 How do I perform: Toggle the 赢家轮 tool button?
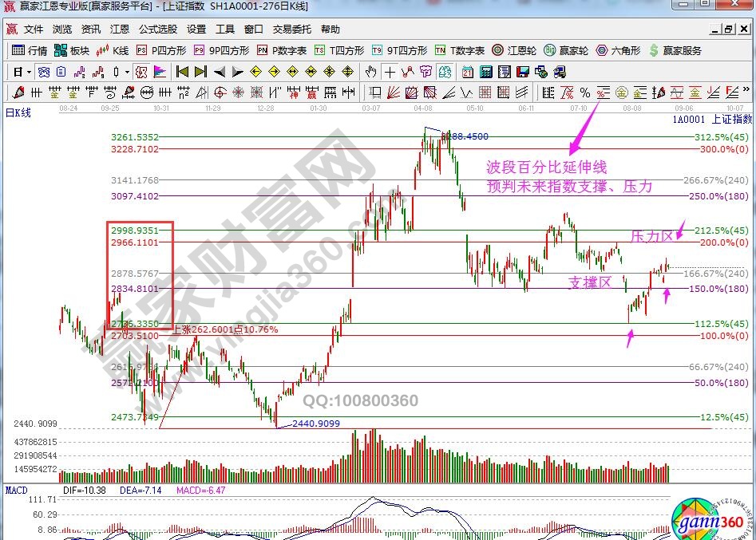coord(565,50)
